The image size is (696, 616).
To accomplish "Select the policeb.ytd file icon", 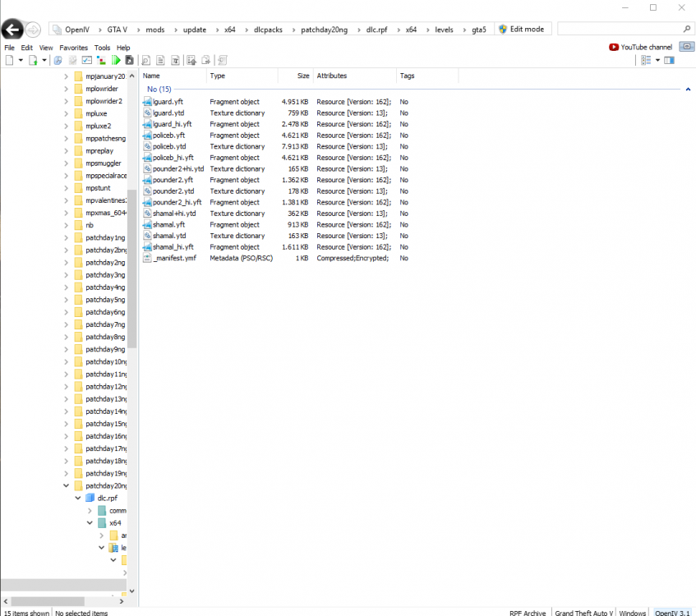I will pyautogui.click(x=147, y=146).
